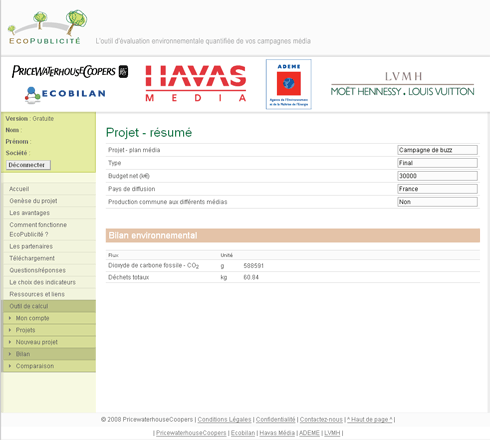
Task: Open Questions/réponses page
Action: (x=37, y=270)
